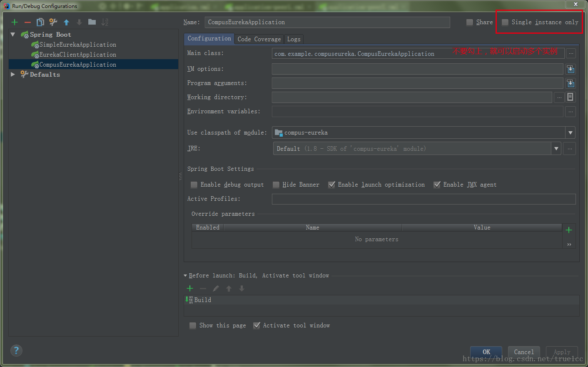Remove selected configuration with minus icon
The height and width of the screenshot is (367, 588).
pos(27,22)
